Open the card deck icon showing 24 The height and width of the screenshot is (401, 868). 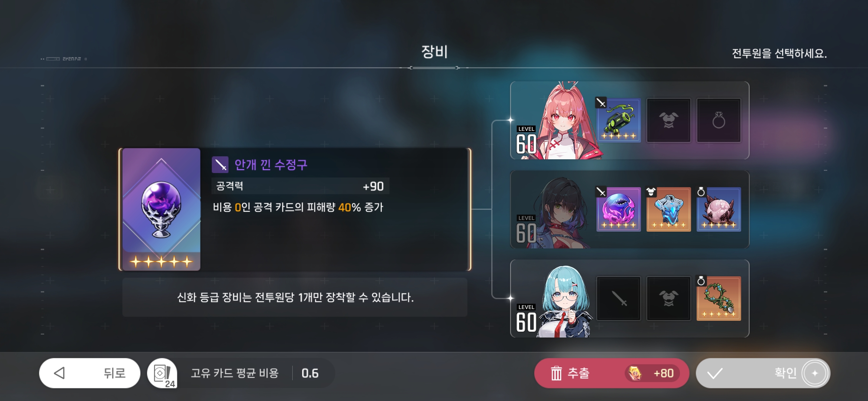[162, 373]
